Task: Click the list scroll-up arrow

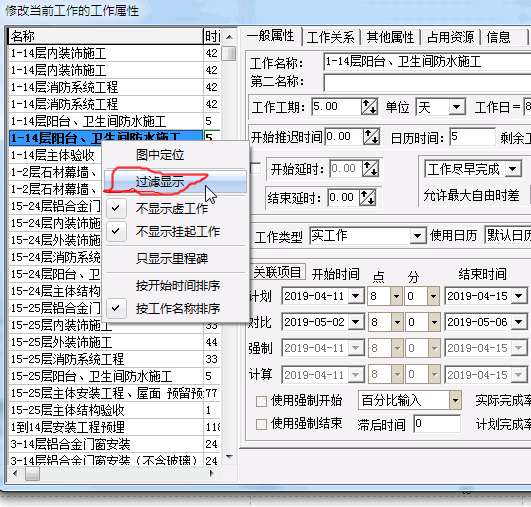Action: 229,37
